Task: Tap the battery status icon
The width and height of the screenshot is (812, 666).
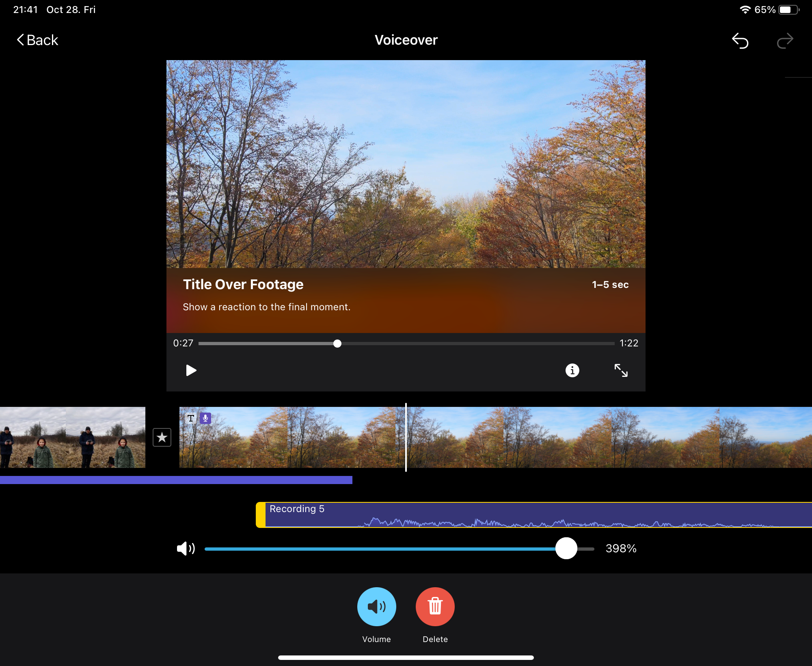Action: click(x=789, y=9)
